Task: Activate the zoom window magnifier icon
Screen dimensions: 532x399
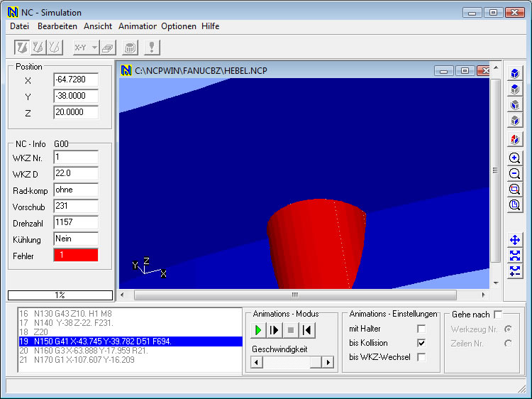Action: click(x=515, y=190)
